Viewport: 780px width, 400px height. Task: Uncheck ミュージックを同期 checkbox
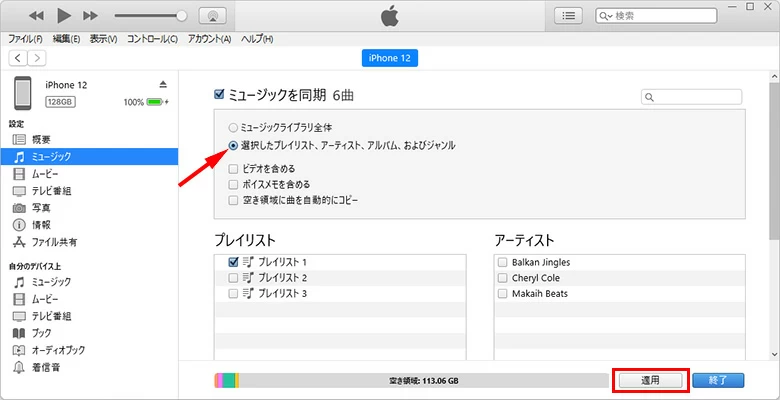[x=220, y=95]
